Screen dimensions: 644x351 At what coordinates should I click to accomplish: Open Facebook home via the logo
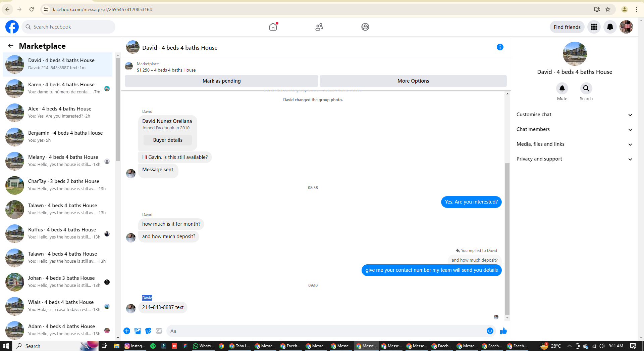(12, 27)
